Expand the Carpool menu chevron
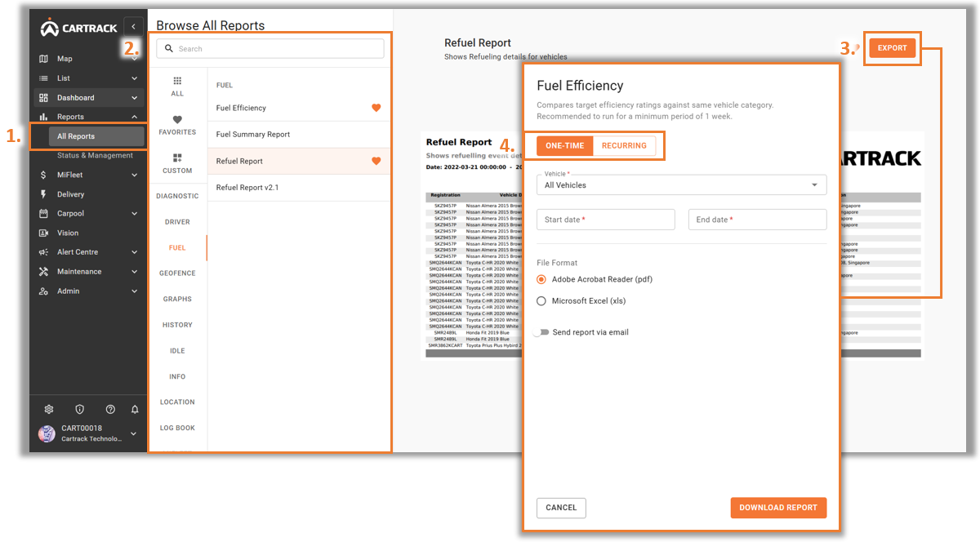This screenshot has height=542, width=980. tap(135, 214)
